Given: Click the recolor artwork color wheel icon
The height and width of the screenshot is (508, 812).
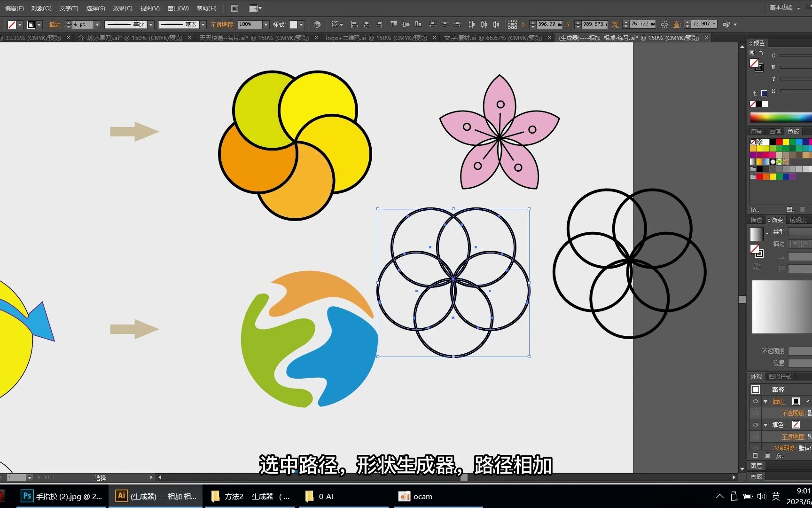Looking at the screenshot, I should pyautogui.click(x=317, y=24).
